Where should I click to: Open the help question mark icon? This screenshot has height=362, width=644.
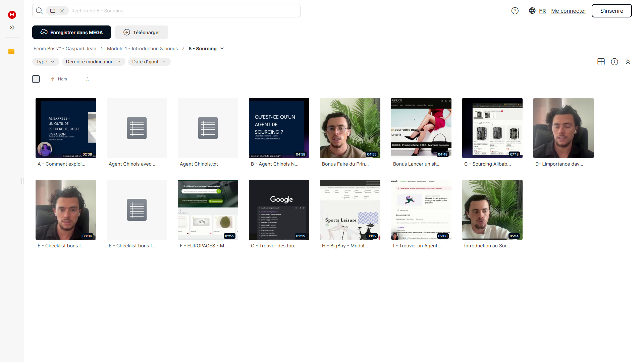(x=515, y=11)
